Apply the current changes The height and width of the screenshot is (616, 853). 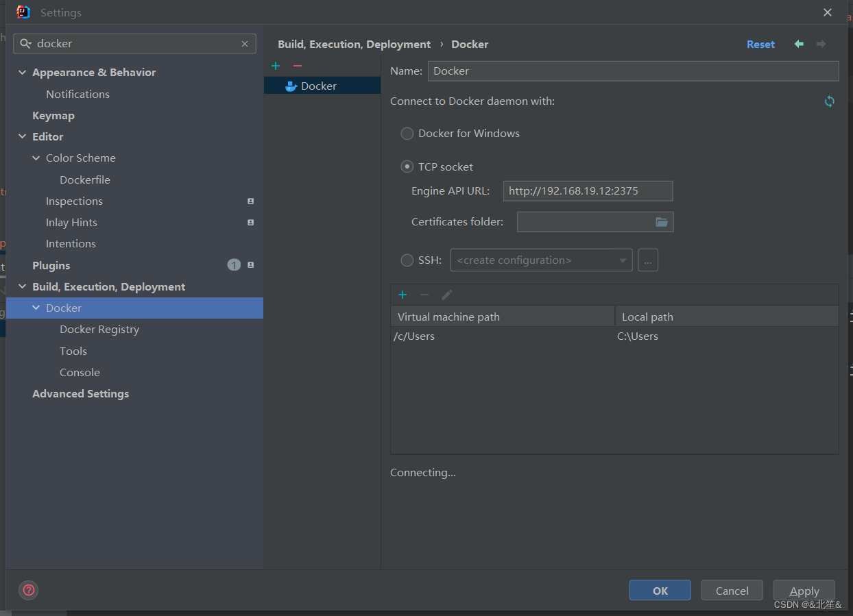804,590
